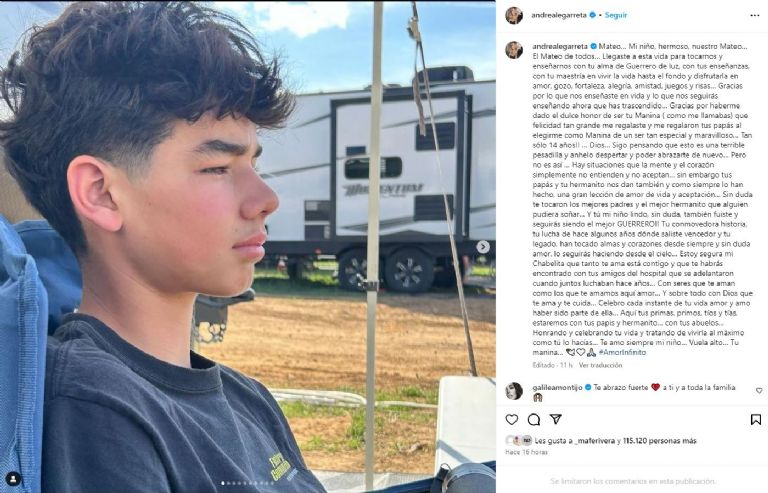Viewport: 768px width, 493px height.
Task: Share the post via paper plane icon
Action: (555, 419)
